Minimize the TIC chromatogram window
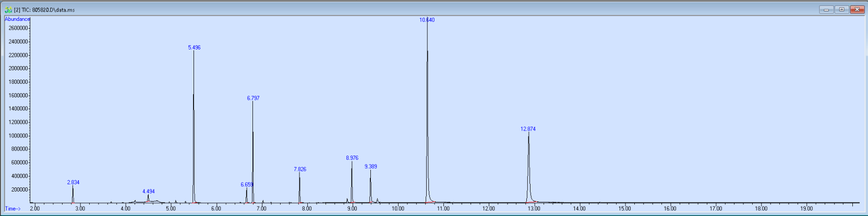 [826, 9]
